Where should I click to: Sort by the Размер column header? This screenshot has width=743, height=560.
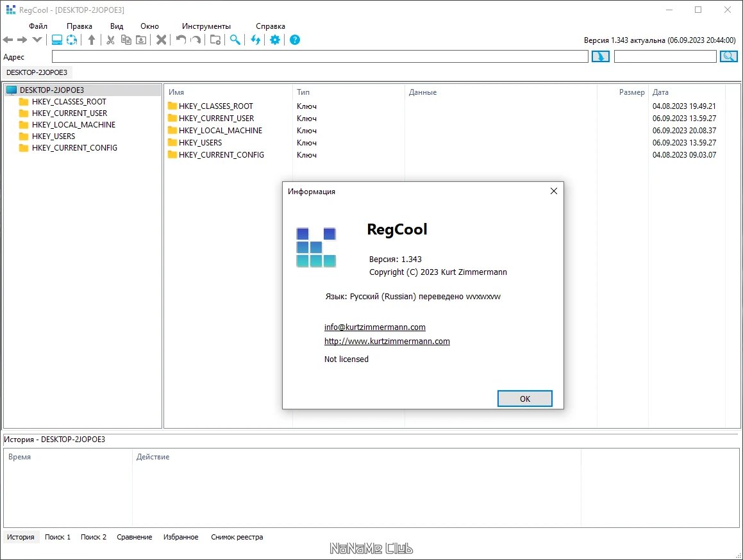point(622,92)
